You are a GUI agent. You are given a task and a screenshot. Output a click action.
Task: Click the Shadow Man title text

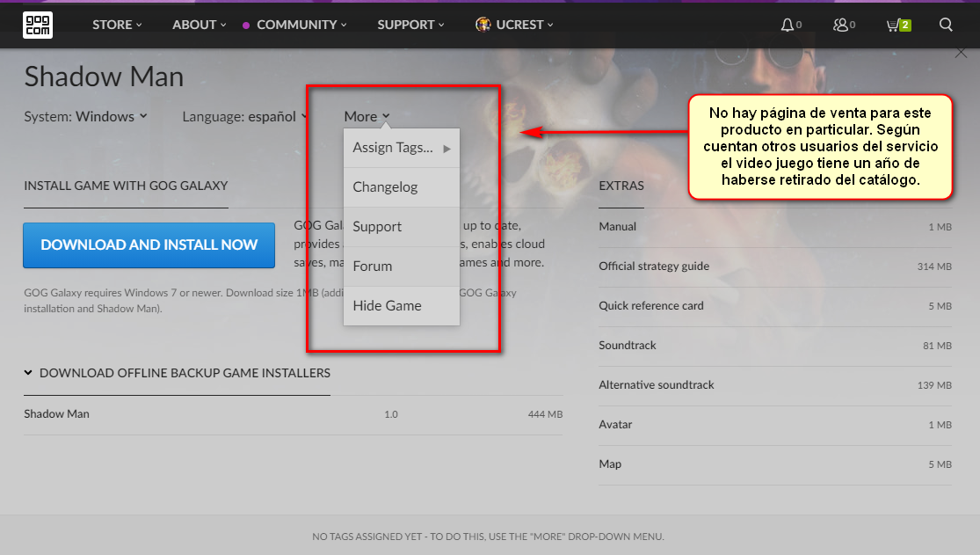tap(104, 77)
